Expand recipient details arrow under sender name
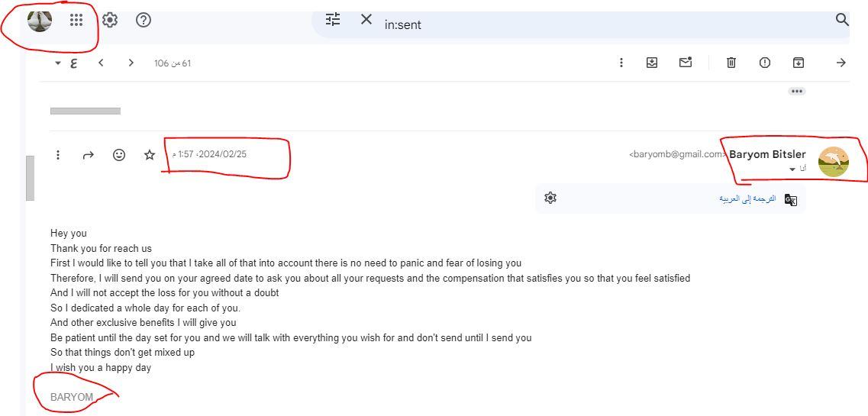The image size is (868, 416). (792, 169)
